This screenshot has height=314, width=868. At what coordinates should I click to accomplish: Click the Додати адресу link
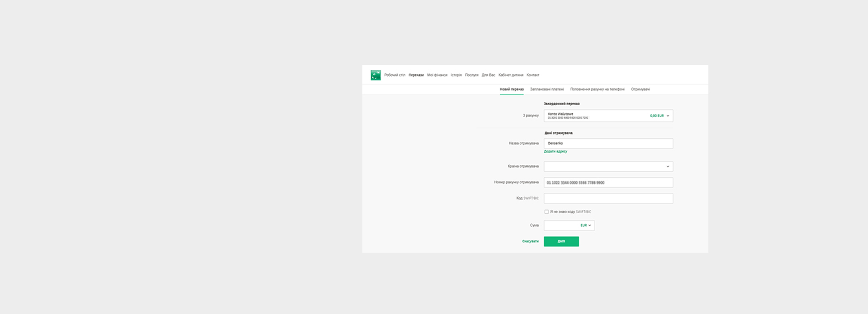[x=556, y=152]
